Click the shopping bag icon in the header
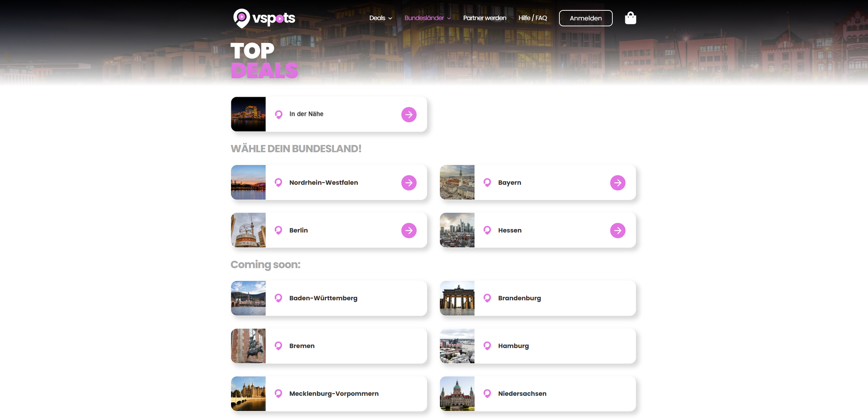 [631, 18]
